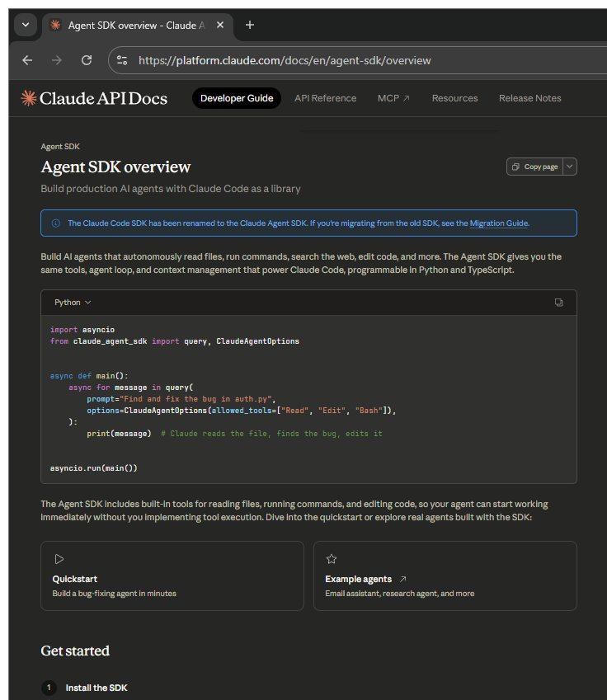
Task: Click the Quickstart play icon
Action: coord(59,559)
